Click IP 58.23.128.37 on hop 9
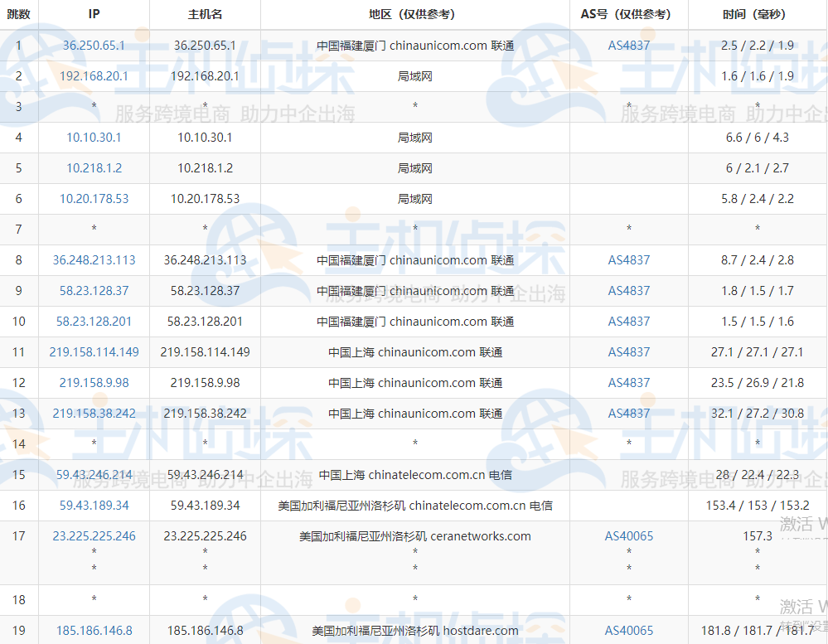 click(x=94, y=291)
